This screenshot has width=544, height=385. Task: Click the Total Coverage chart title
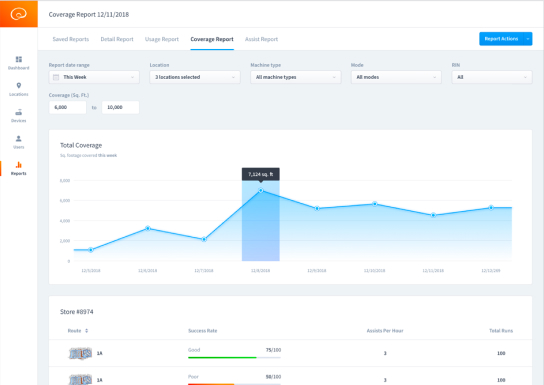[x=81, y=145]
